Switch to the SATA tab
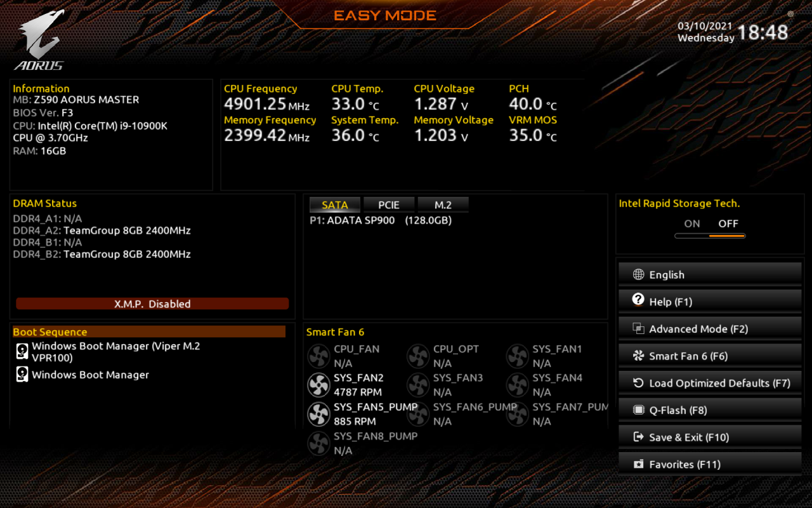This screenshot has width=812, height=508. (335, 204)
